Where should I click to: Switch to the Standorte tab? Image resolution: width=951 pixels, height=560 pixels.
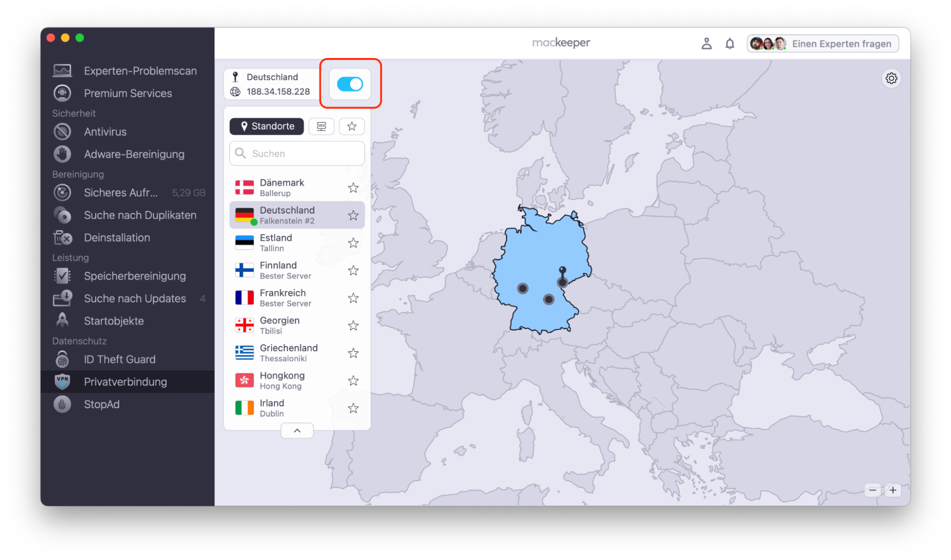(x=266, y=126)
